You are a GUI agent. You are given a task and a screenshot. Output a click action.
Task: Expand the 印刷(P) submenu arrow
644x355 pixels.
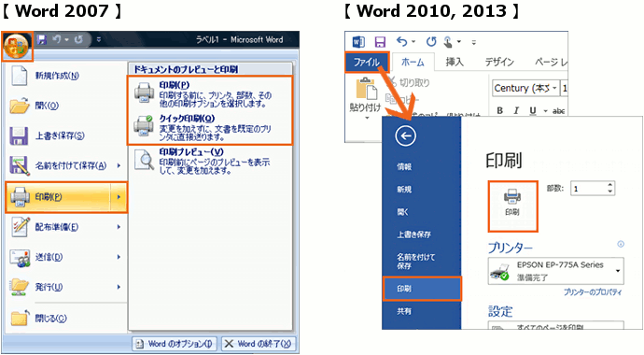[x=119, y=197]
